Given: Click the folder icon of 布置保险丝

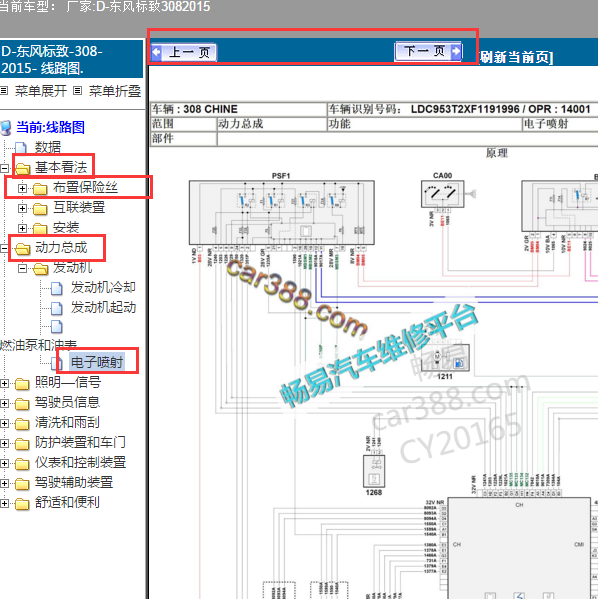Looking at the screenshot, I should click(40, 188).
